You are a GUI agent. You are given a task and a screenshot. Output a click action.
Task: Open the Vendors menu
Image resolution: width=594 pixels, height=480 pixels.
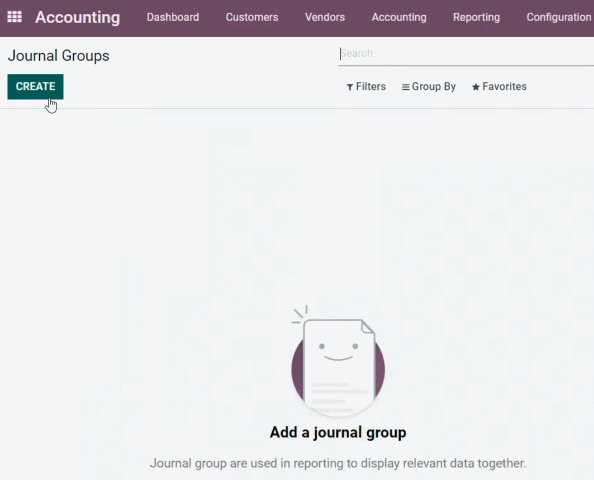pyautogui.click(x=325, y=17)
